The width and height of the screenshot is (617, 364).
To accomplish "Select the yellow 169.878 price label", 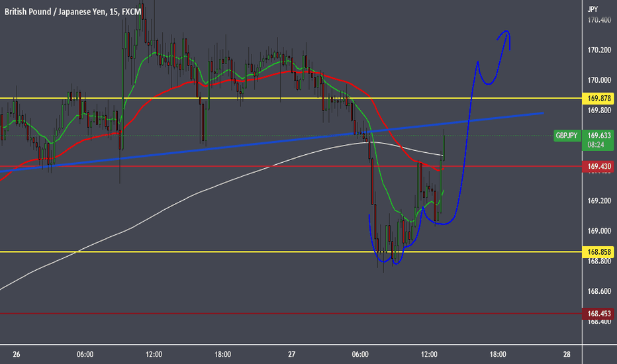I will click(x=598, y=99).
